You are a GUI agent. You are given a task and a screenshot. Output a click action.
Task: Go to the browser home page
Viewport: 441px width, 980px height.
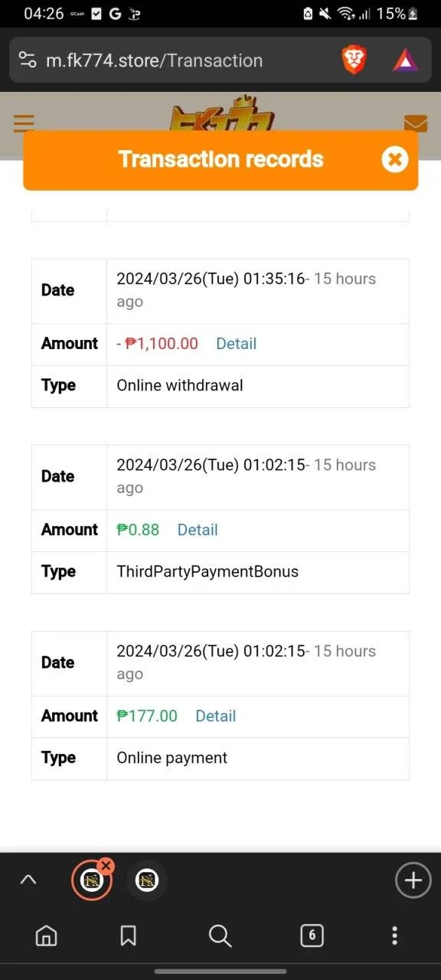[x=47, y=935]
